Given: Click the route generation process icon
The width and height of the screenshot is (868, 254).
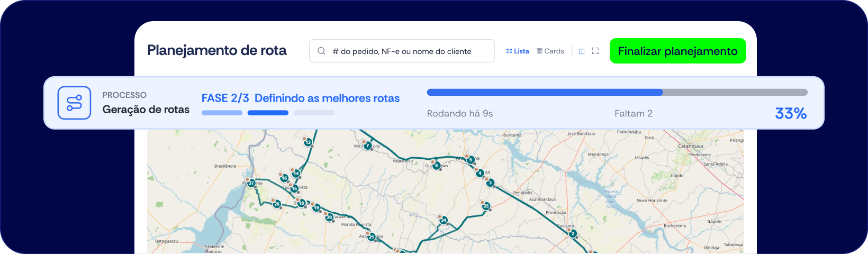Looking at the screenshot, I should (x=74, y=103).
